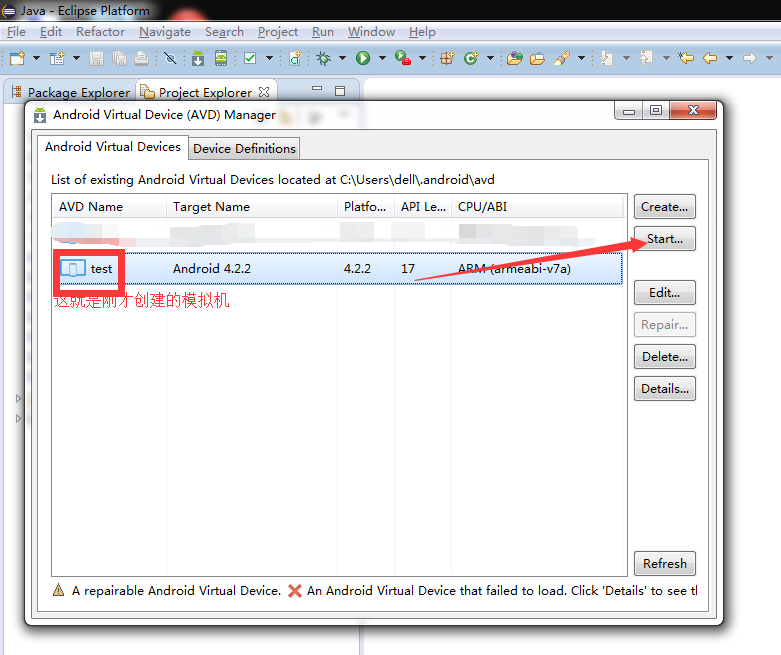Image resolution: width=781 pixels, height=655 pixels.
Task: Click the Save All toolbar icon
Action: (120, 58)
